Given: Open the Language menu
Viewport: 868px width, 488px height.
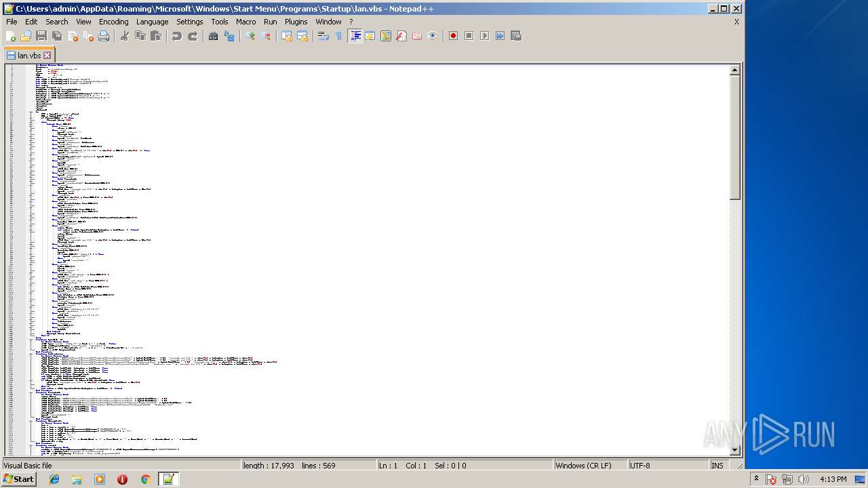Looking at the screenshot, I should point(152,22).
